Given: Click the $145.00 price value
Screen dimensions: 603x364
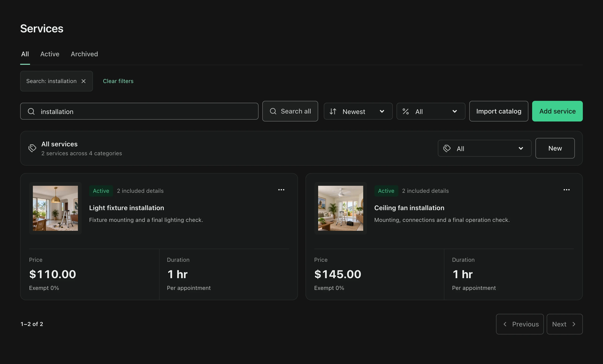Looking at the screenshot, I should [338, 274].
